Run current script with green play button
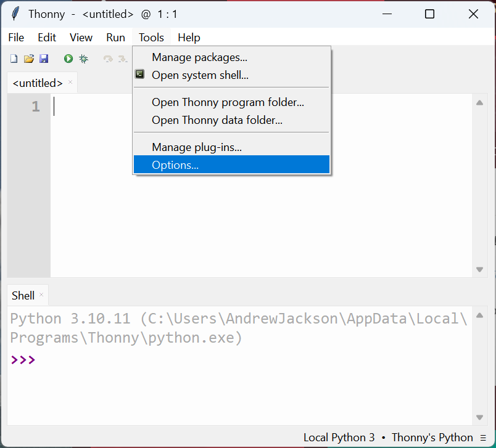The image size is (496, 448). tap(68, 59)
